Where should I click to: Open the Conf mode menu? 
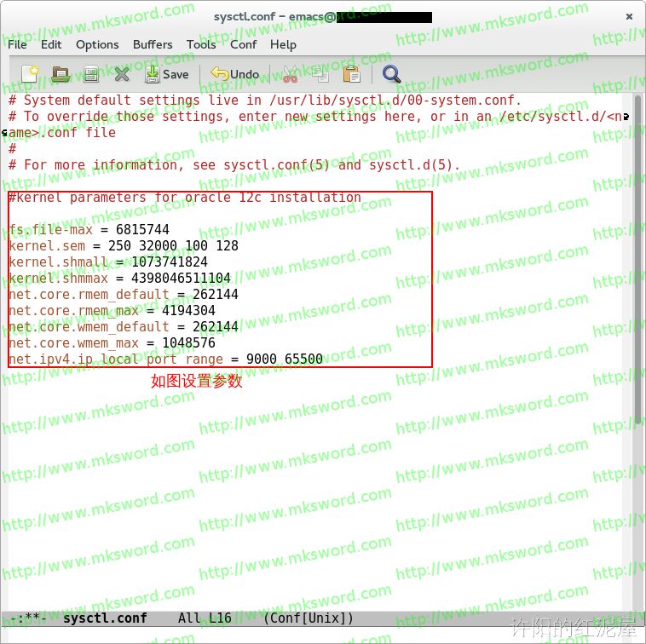[x=243, y=44]
